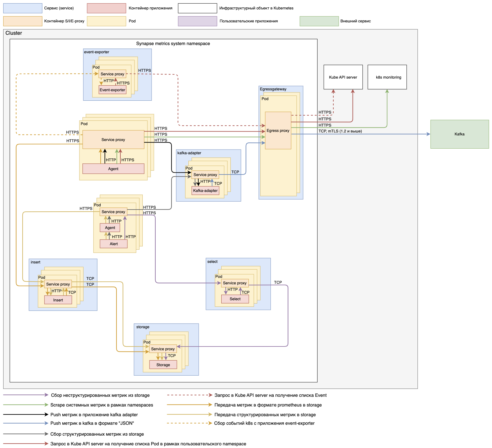Image resolution: width=492 pixels, height=448 pixels.
Task: Click Service proxy inside the storage pod
Action: point(163,349)
